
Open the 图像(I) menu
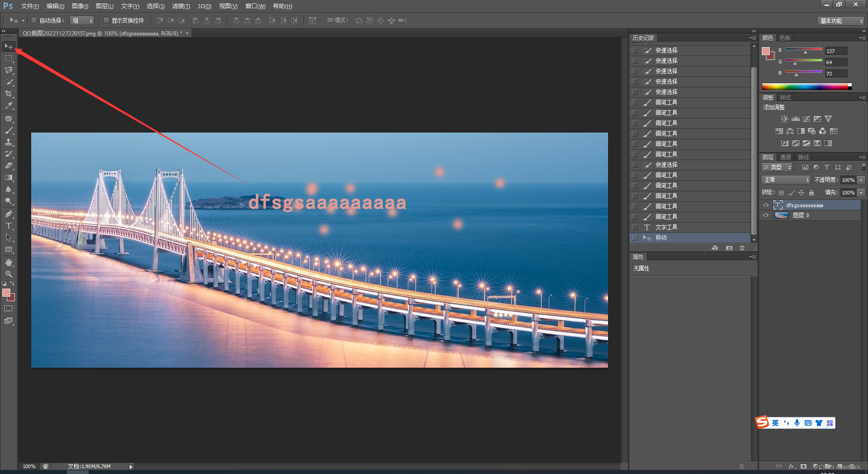click(x=80, y=6)
